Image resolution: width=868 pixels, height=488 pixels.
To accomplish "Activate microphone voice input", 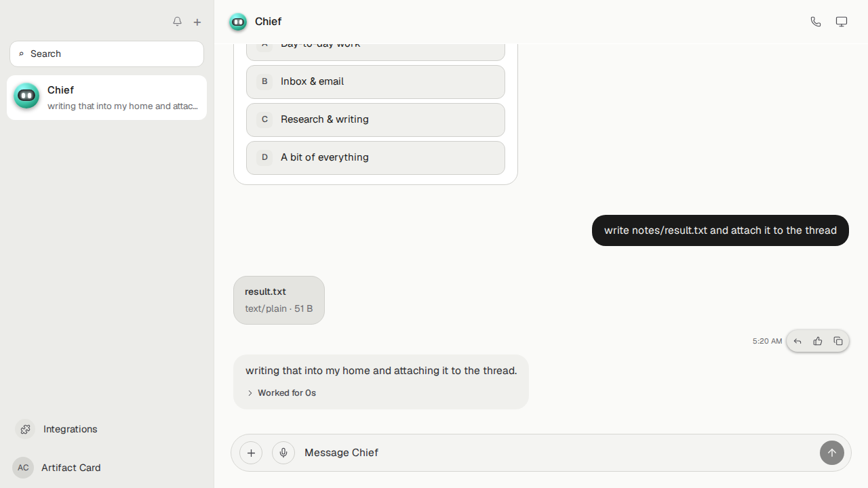I will click(x=283, y=453).
